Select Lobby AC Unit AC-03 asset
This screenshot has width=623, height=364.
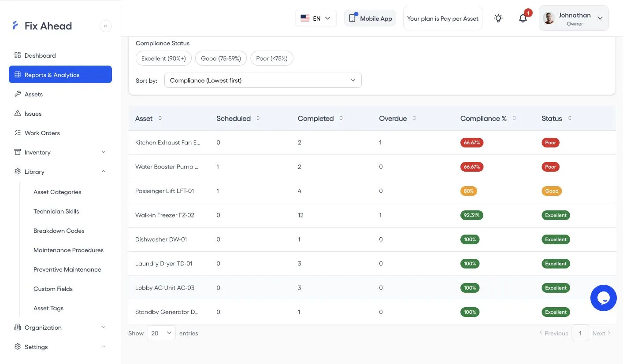[x=165, y=288]
